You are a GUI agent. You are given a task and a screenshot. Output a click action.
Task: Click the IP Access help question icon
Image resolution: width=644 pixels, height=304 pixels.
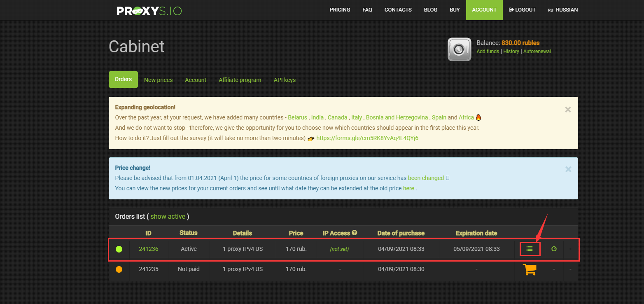[355, 233]
